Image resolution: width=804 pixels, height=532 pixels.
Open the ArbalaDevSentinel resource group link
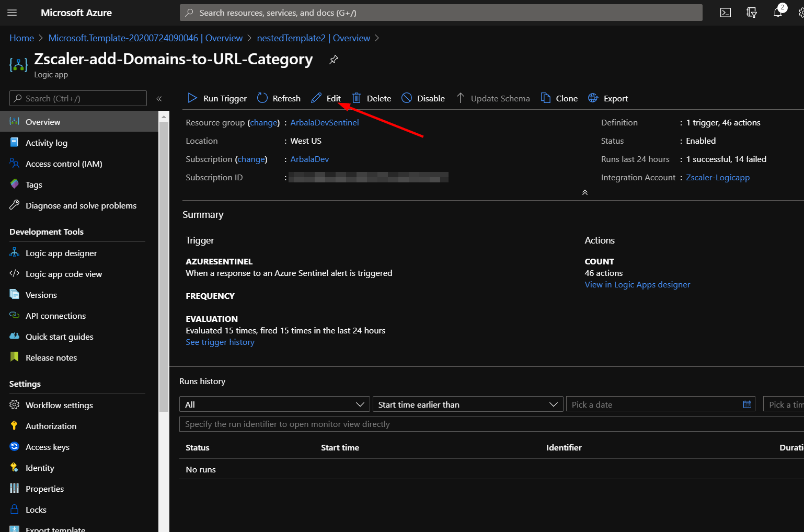pyautogui.click(x=325, y=122)
